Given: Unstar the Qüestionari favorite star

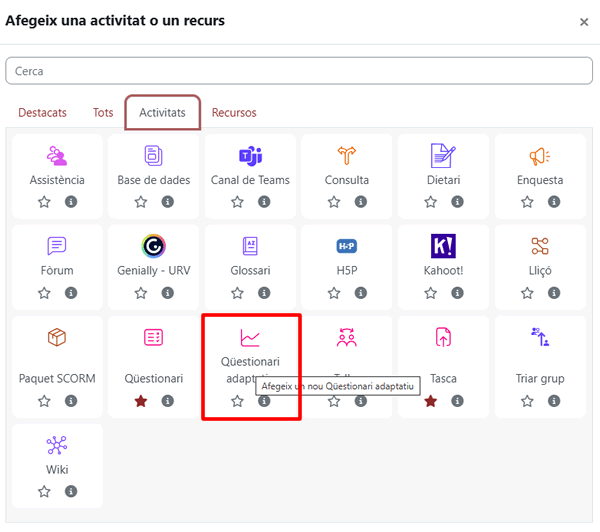Looking at the screenshot, I should pos(141,401).
